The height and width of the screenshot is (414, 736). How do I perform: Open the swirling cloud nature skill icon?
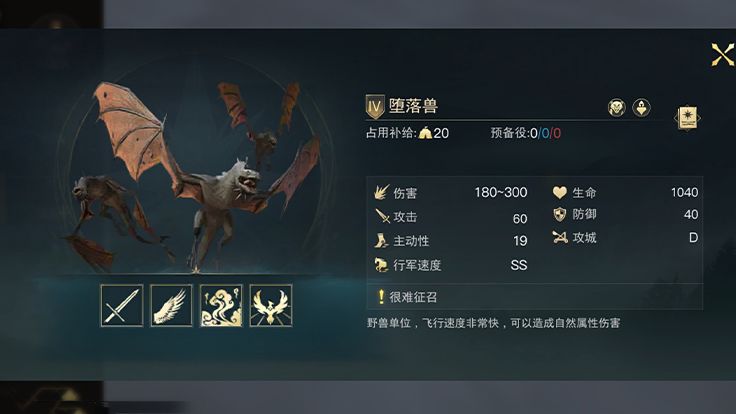[x=221, y=306]
